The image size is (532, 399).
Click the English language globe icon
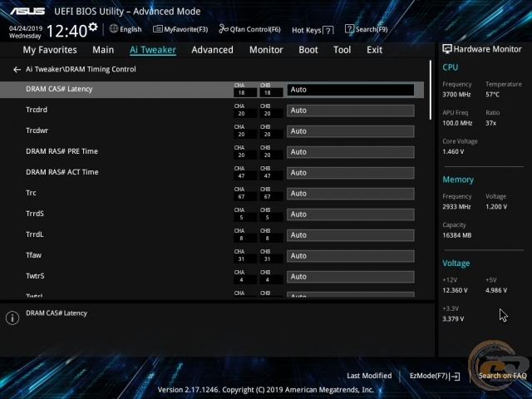click(114, 29)
